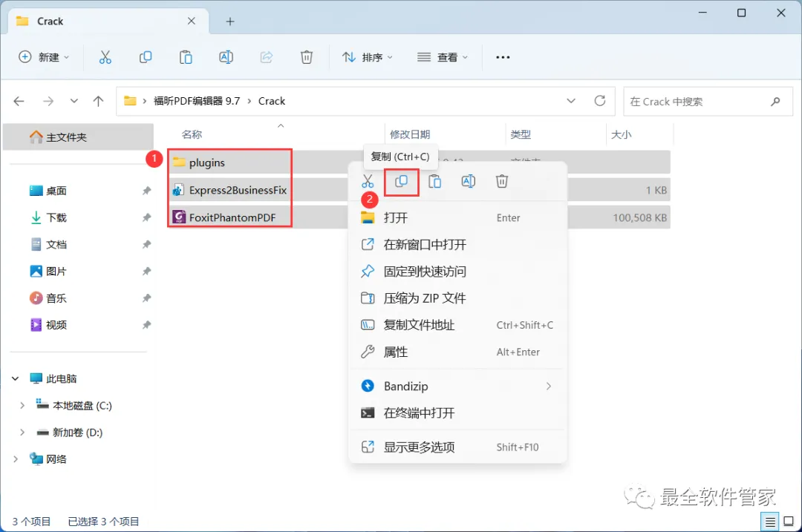Click the Paste icon in the context menu
This screenshot has width=802, height=532.
(x=434, y=182)
